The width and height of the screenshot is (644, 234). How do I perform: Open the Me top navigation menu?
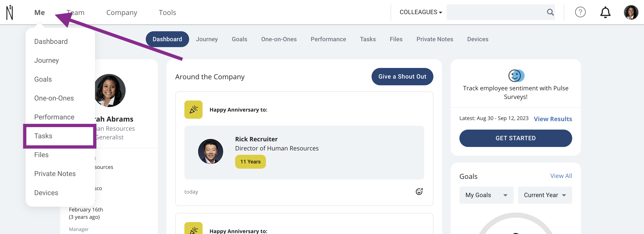click(x=39, y=13)
